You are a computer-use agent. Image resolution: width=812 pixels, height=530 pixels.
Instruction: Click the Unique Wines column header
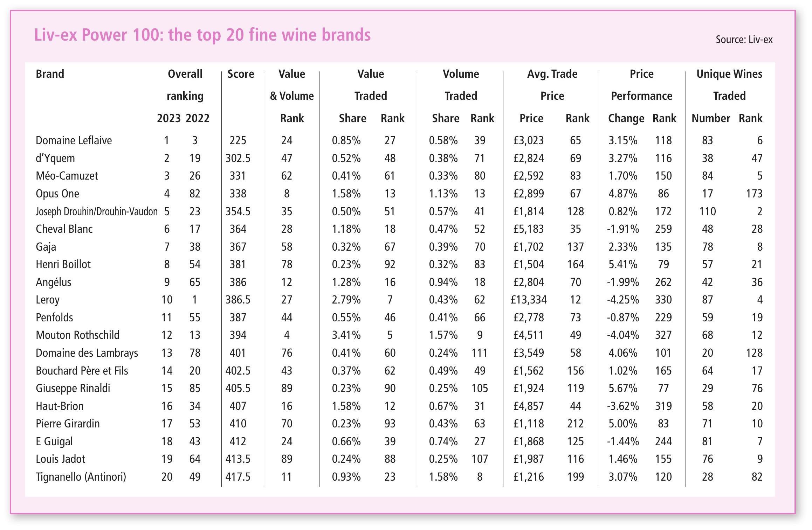tap(729, 74)
